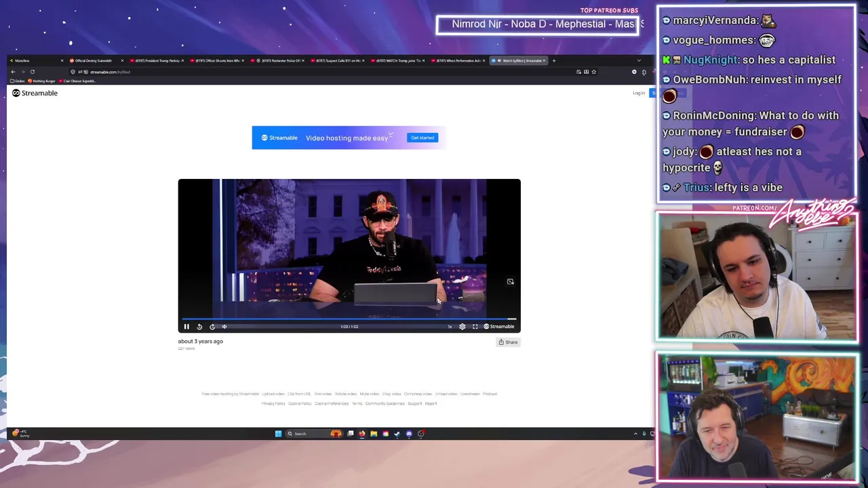Image resolution: width=868 pixels, height=488 pixels.
Task: Open the Community Guidelines link
Action: click(385, 403)
